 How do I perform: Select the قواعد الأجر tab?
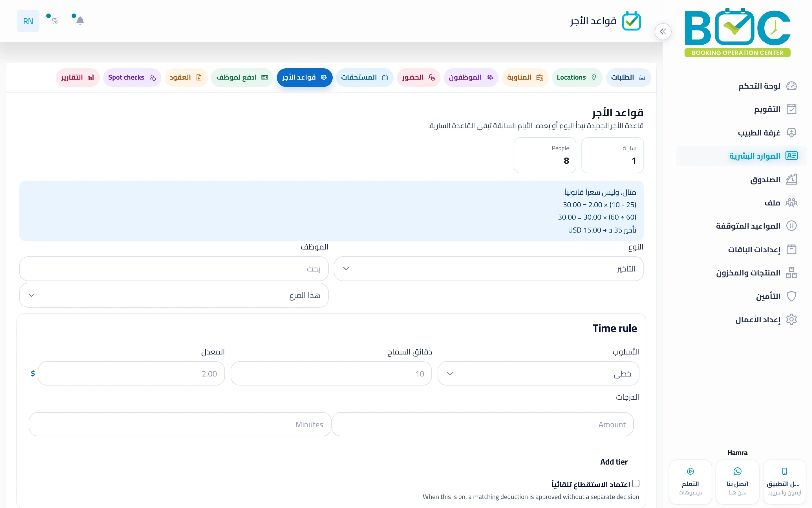(304, 78)
